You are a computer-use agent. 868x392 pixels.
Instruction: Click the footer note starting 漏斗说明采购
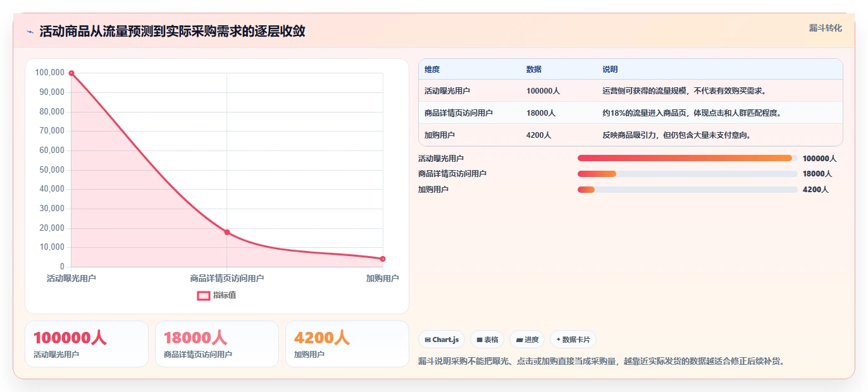coord(602,362)
